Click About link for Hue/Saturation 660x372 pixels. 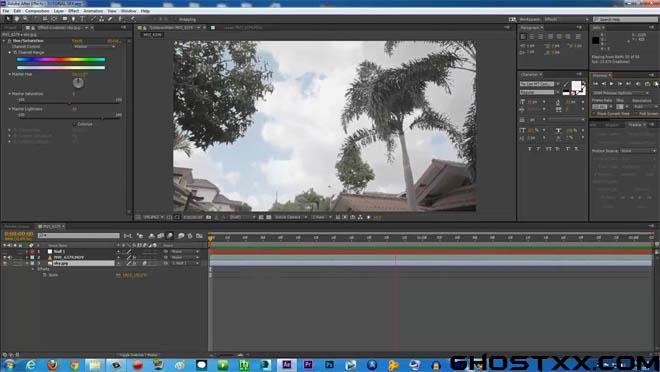click(x=113, y=41)
